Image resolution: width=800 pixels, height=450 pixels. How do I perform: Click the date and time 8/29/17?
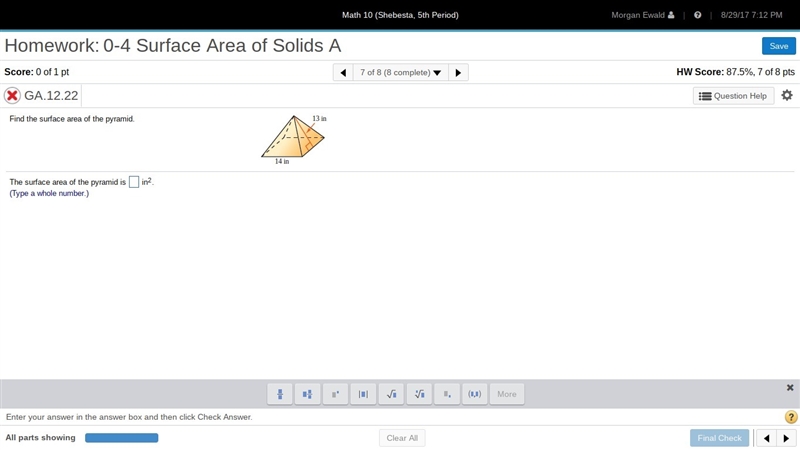pyautogui.click(x=751, y=15)
